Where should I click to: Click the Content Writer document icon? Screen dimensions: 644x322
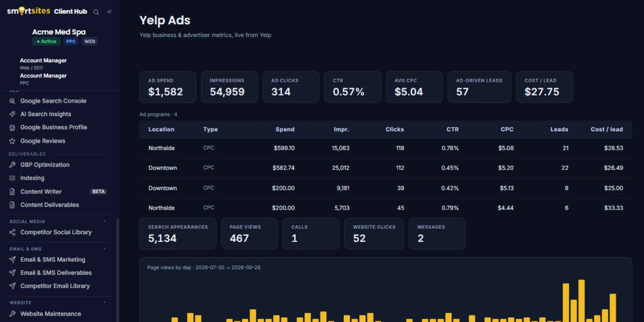click(x=12, y=192)
